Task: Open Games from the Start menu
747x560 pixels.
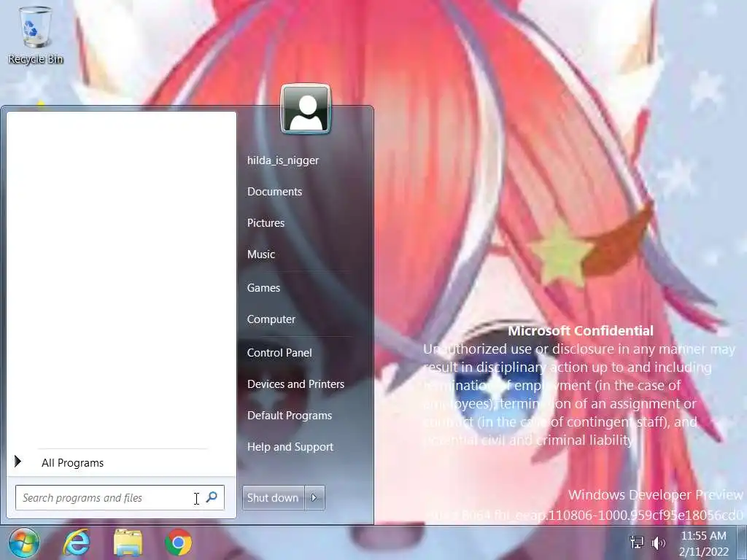Action: tap(263, 287)
